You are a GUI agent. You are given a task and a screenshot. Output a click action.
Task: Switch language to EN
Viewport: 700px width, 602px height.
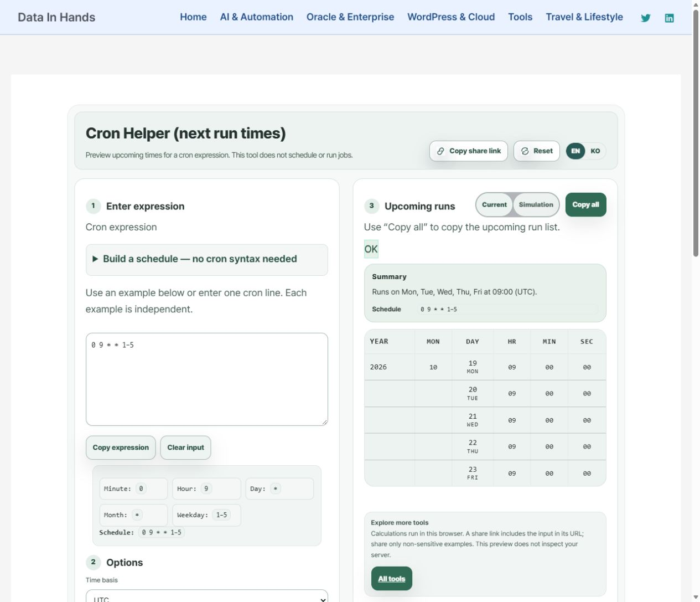pos(575,151)
